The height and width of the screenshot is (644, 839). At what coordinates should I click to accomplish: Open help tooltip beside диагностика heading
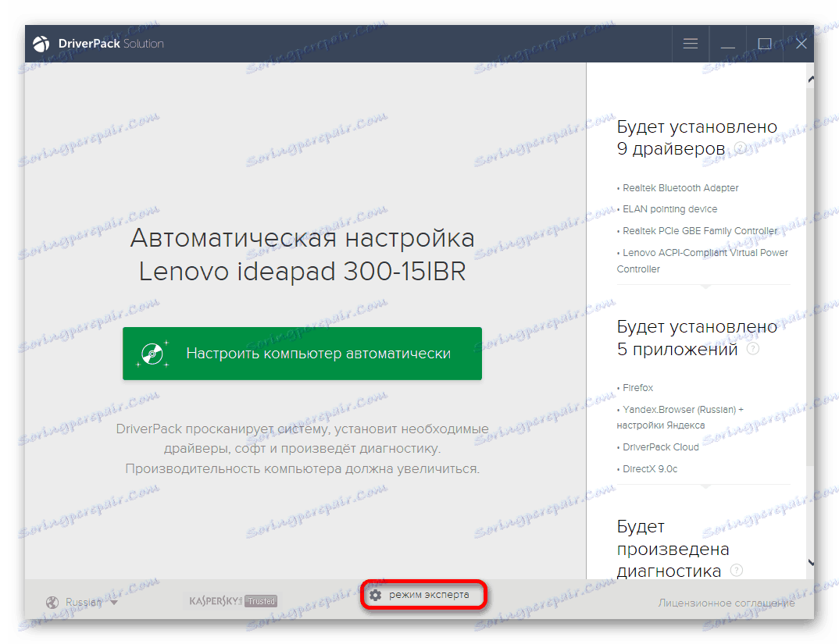[x=735, y=571]
